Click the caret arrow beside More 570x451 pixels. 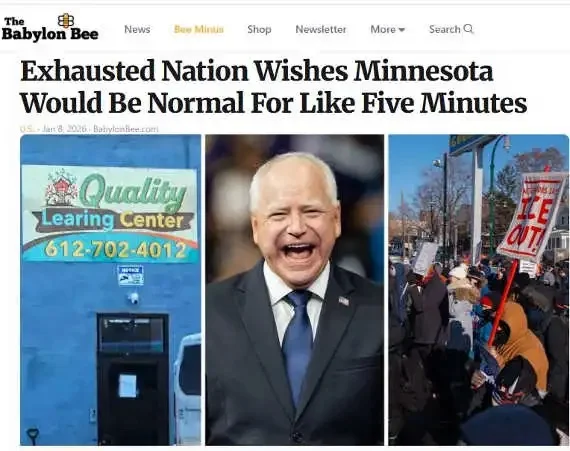402,30
